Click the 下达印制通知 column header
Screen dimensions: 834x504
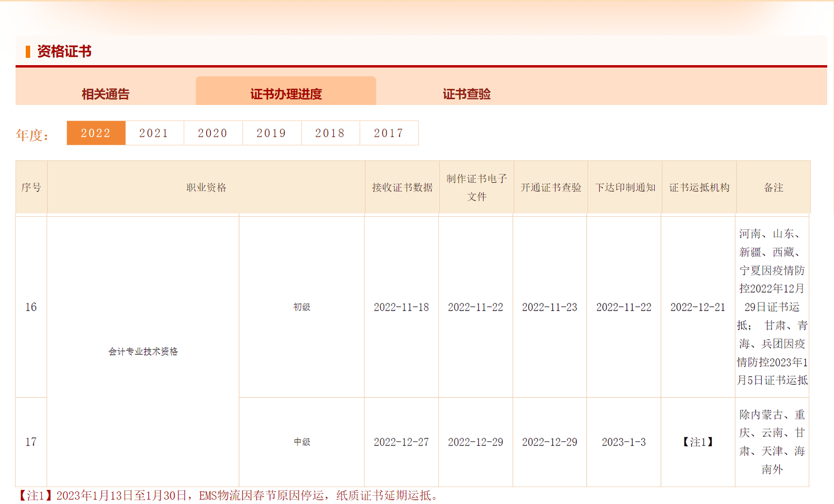(x=625, y=188)
